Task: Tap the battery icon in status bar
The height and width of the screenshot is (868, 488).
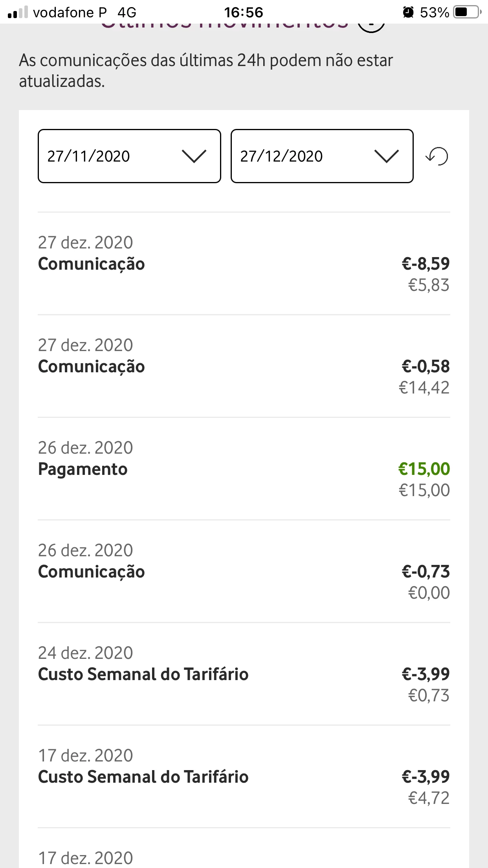Action: coord(467,12)
